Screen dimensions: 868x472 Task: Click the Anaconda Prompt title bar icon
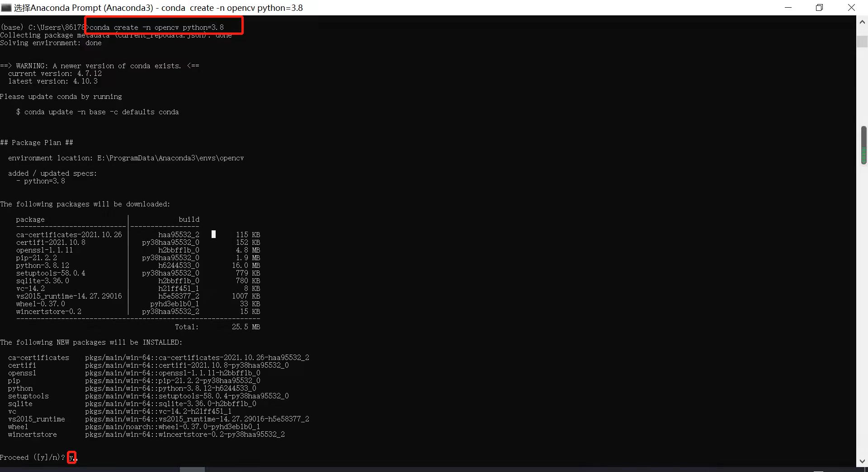6,7
